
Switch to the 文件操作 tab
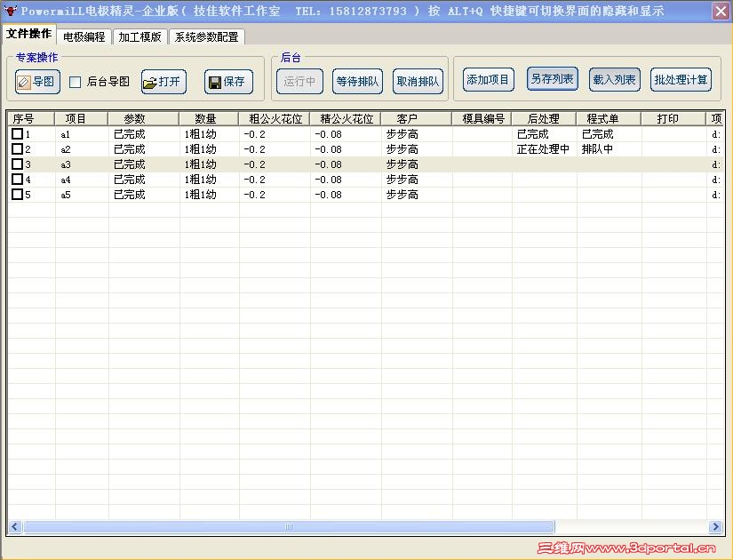tap(29, 34)
